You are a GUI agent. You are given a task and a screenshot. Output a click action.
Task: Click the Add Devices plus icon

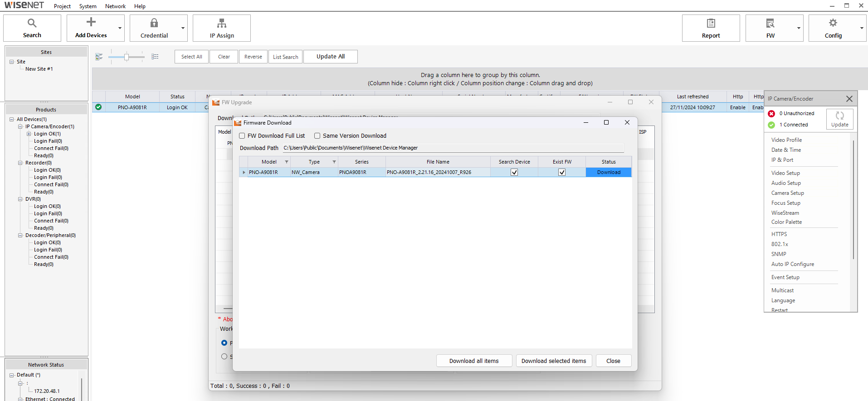pos(91,22)
